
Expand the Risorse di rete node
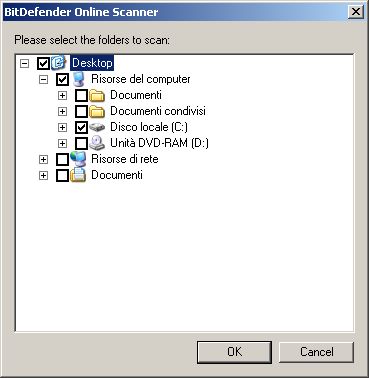(43, 159)
